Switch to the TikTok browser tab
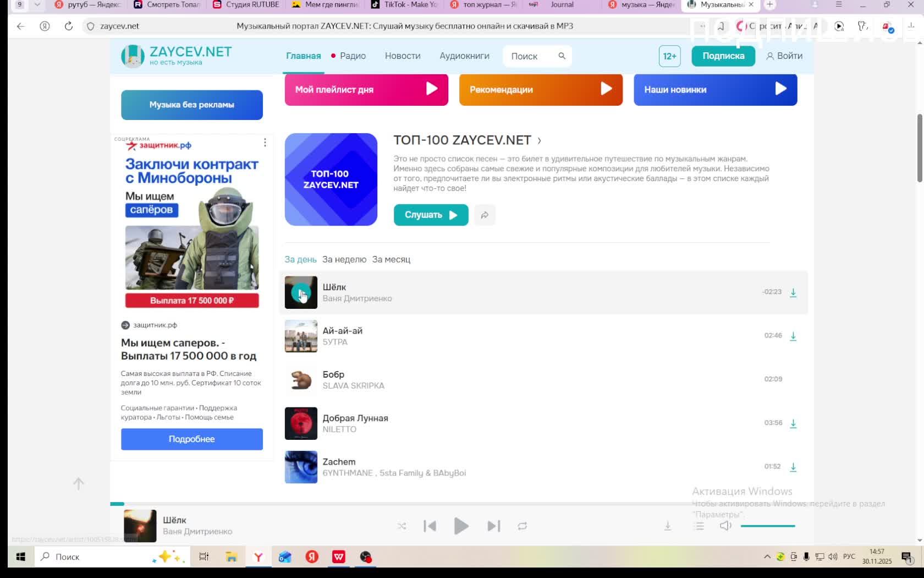Viewport: 924px width, 578px height. [x=405, y=4]
